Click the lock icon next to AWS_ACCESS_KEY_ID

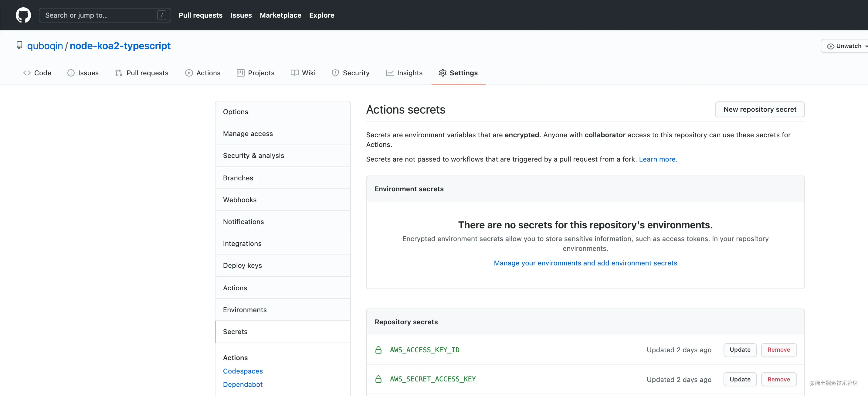(x=378, y=350)
